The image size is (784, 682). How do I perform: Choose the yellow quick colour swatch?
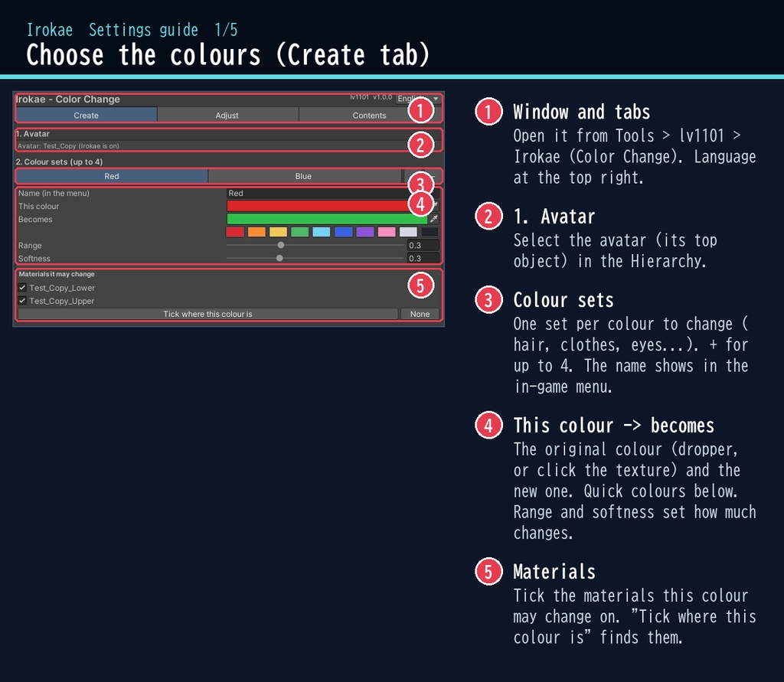click(278, 232)
